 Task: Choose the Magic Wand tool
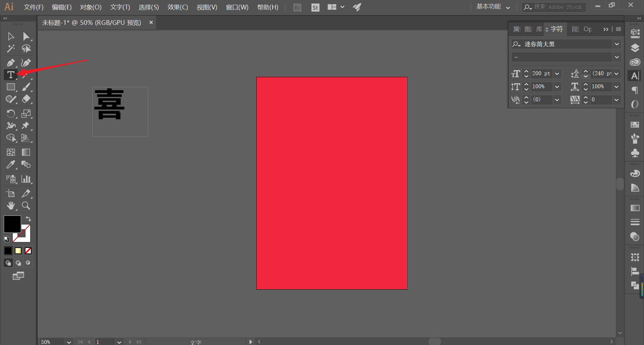click(x=11, y=49)
